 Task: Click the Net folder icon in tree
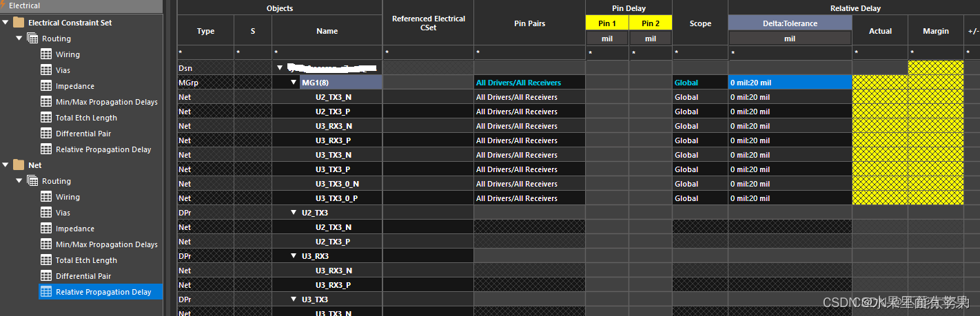19,165
